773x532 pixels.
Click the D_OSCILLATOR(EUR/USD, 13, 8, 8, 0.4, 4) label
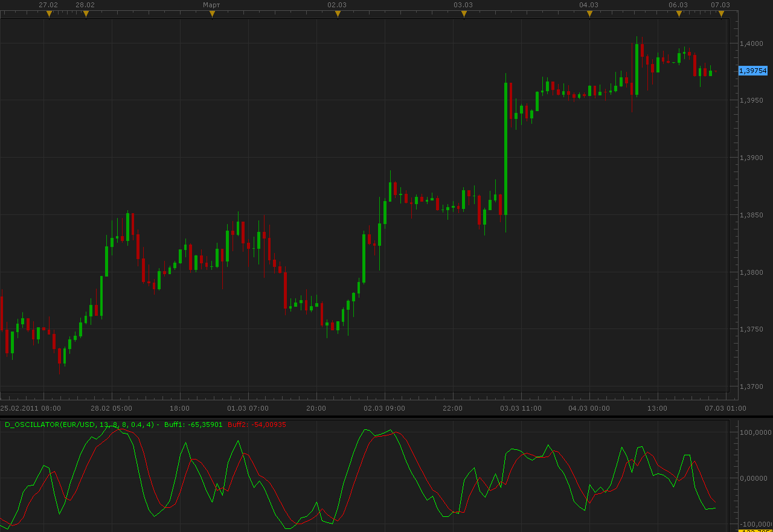point(80,425)
